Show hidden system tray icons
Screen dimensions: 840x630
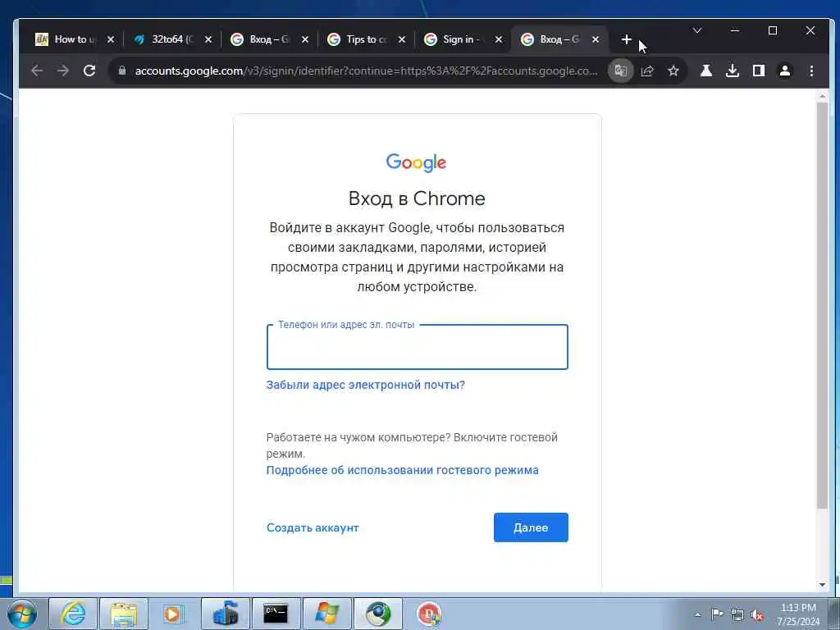[x=697, y=614]
